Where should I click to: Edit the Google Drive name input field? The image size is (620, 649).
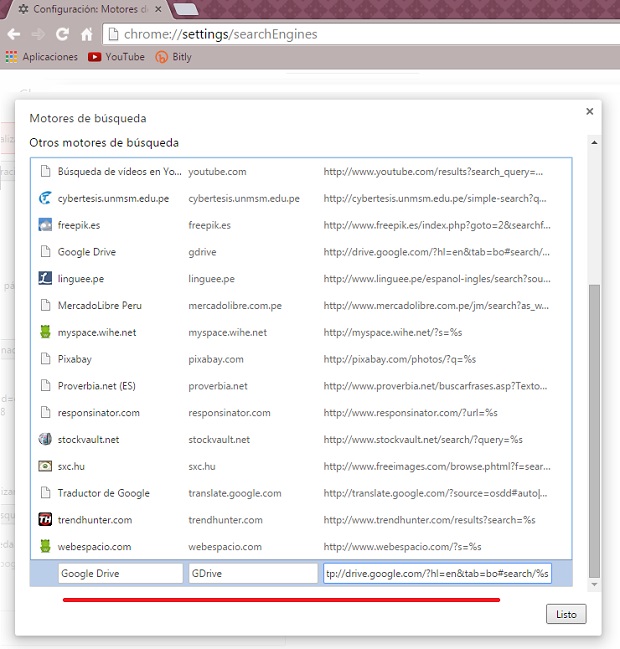(x=120, y=573)
